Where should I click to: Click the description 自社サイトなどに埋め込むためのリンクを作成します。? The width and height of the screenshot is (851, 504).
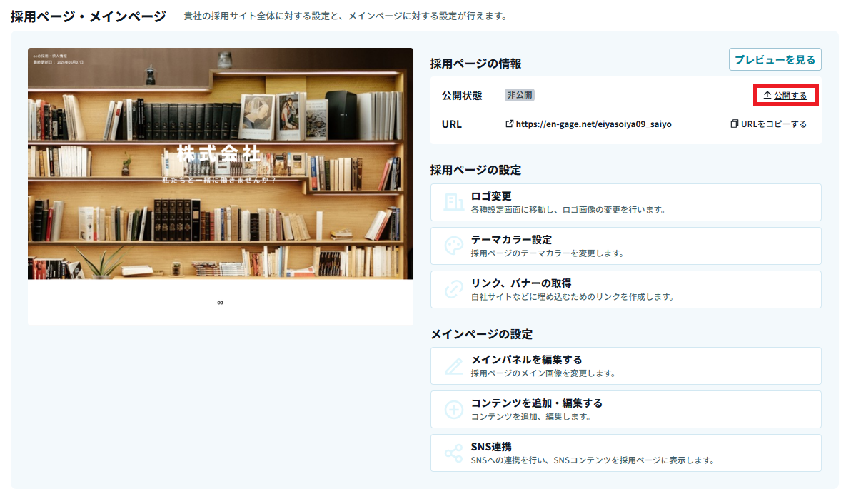(x=573, y=297)
